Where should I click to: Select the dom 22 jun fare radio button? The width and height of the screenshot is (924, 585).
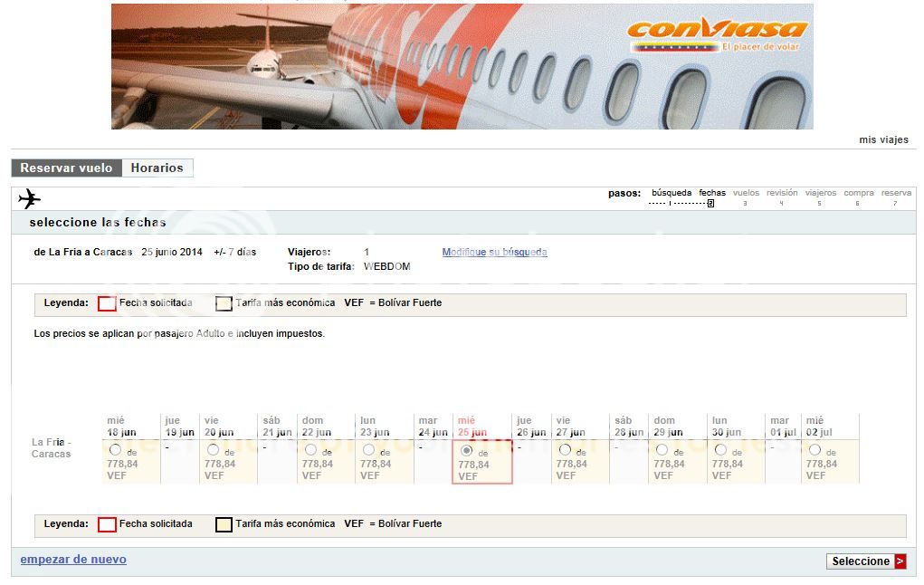310,449
